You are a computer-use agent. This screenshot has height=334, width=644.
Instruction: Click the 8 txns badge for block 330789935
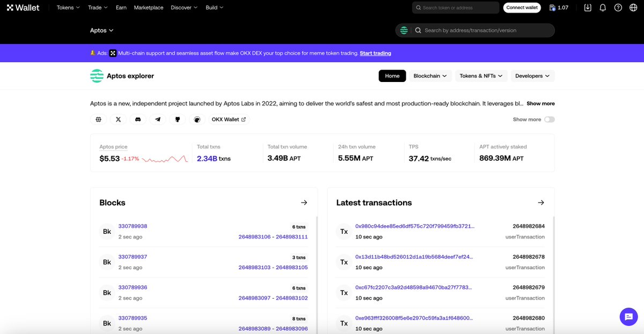coord(299,318)
